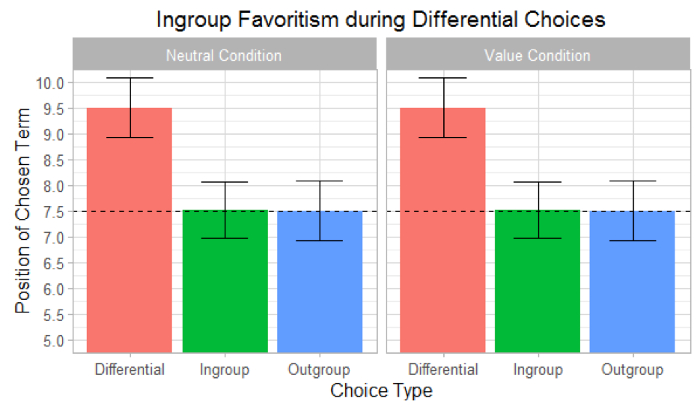The width and height of the screenshot is (700, 410).
Task: Click the Neutral Condition facet header
Action: tap(224, 55)
